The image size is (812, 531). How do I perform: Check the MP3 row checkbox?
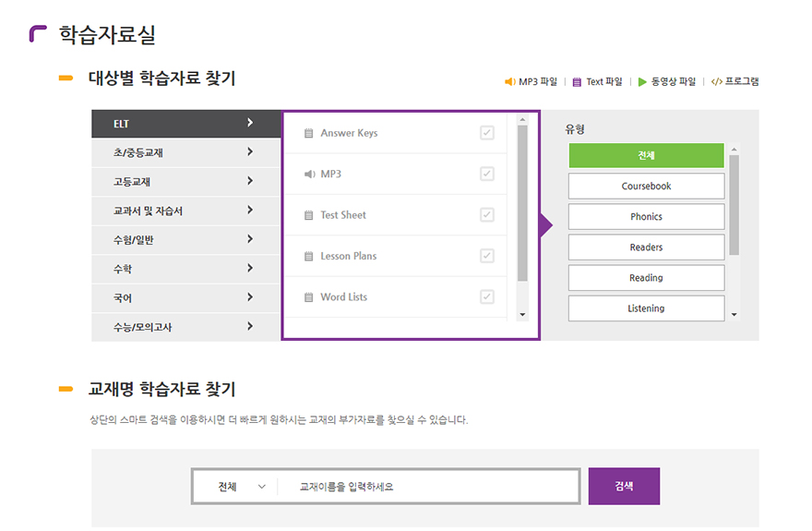click(x=487, y=174)
